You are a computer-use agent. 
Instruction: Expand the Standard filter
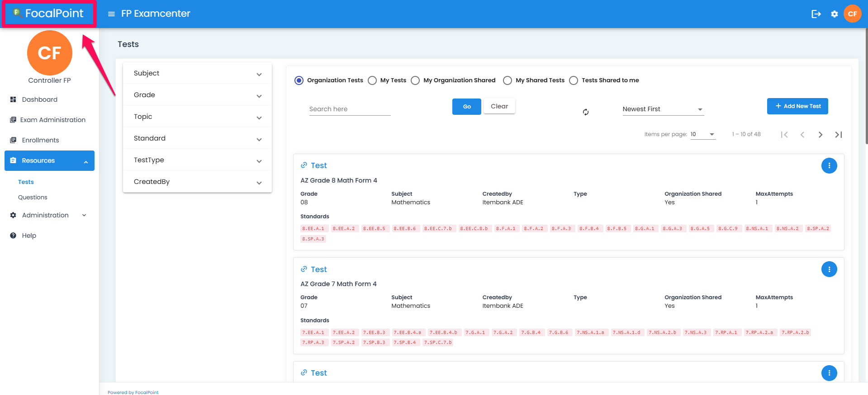[198, 138]
